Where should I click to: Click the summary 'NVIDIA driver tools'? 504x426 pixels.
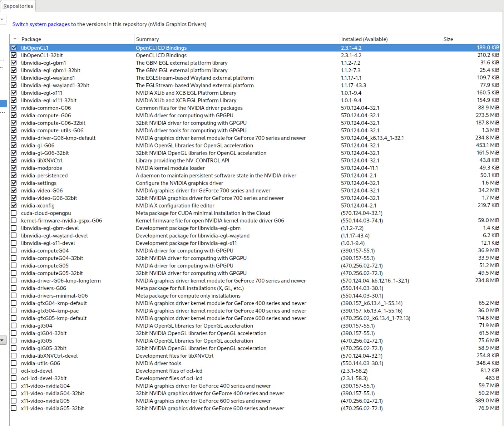[158, 363]
